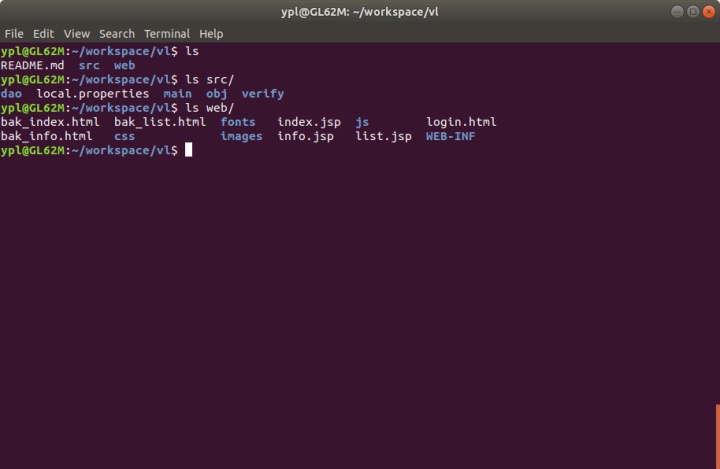
Task: Open the Terminal menu
Action: click(167, 34)
